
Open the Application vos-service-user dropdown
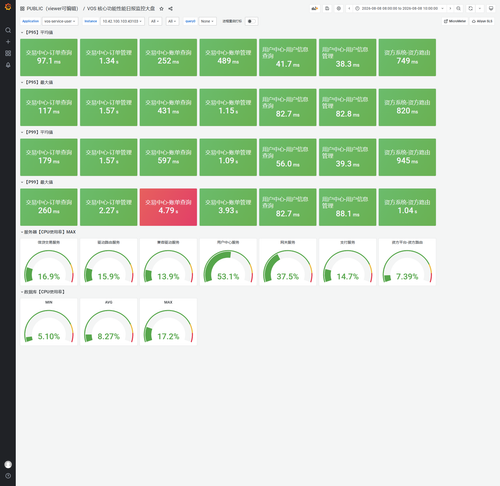60,21
